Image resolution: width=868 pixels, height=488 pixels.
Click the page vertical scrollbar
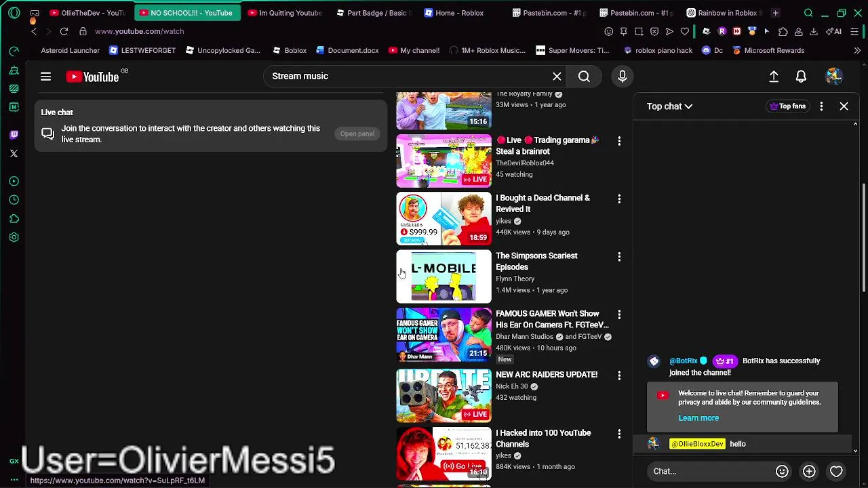click(863, 237)
